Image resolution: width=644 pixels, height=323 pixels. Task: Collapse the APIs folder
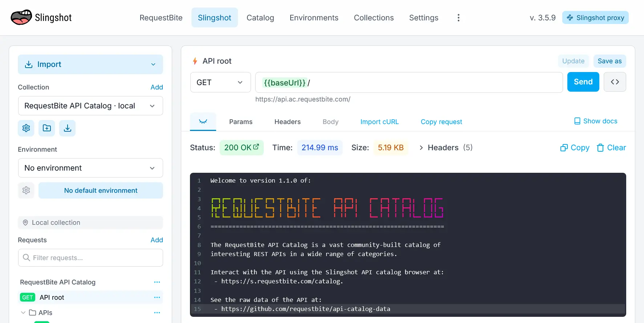[x=23, y=313]
